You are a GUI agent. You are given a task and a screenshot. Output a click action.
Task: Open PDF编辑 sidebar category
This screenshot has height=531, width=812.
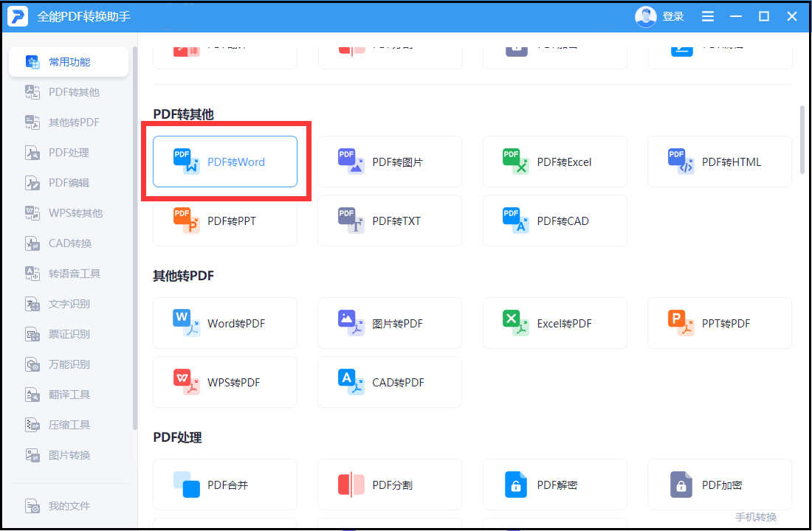(69, 183)
